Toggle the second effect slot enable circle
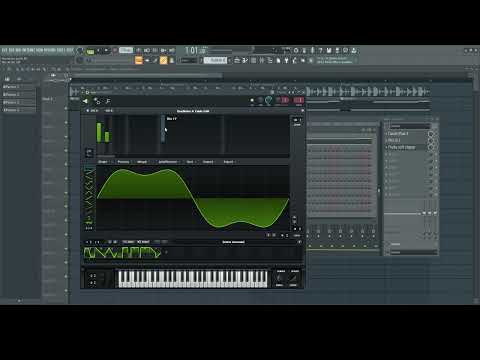 coord(431,140)
